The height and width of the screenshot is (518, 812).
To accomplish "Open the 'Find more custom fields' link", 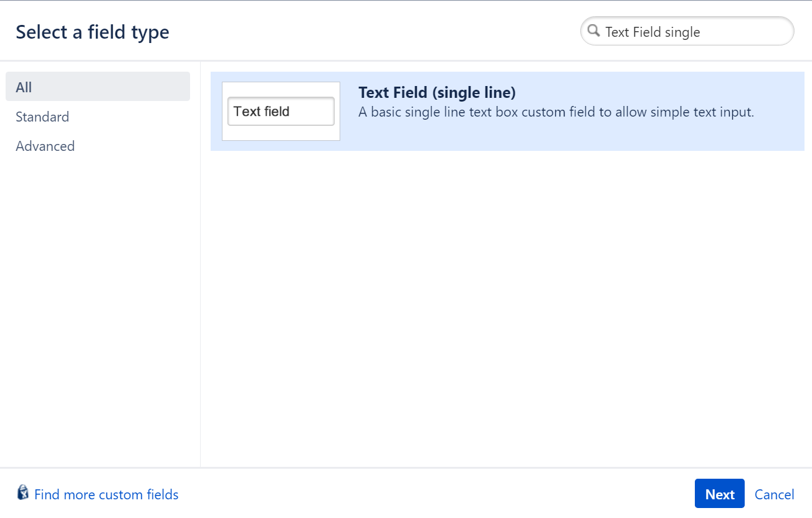I will [x=106, y=494].
